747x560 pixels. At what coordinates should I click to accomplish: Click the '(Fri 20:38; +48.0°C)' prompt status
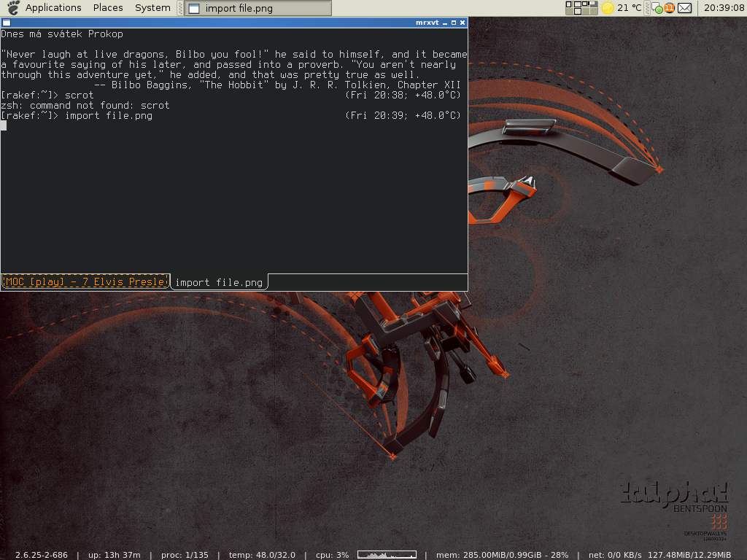tap(403, 96)
